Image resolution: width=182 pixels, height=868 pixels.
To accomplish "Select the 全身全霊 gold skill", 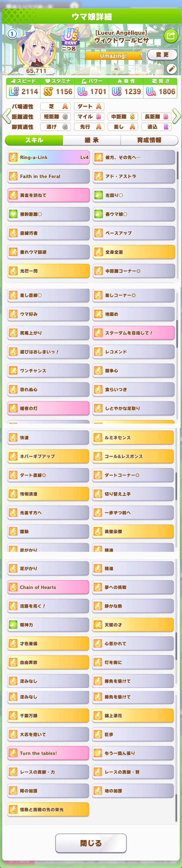I will 134,252.
